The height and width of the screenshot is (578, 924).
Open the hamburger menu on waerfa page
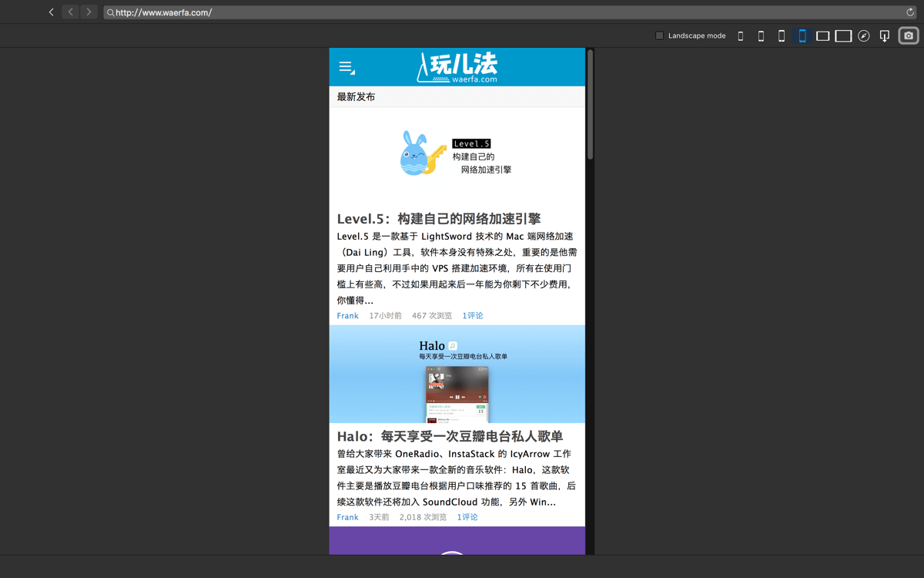[346, 68]
